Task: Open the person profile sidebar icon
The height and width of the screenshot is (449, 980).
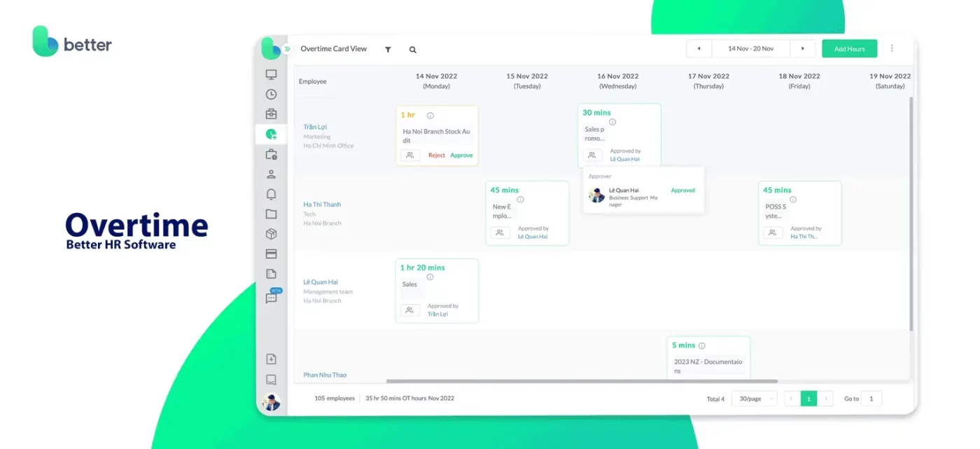Action: pos(271,174)
